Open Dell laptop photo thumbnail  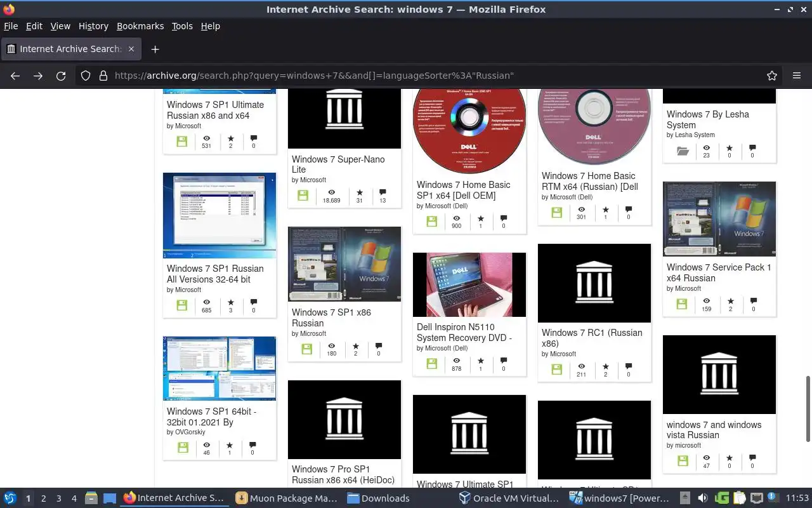[469, 284]
